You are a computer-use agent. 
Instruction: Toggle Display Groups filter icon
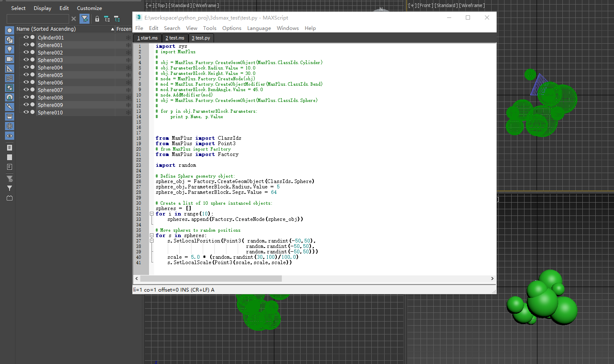[x=10, y=88]
